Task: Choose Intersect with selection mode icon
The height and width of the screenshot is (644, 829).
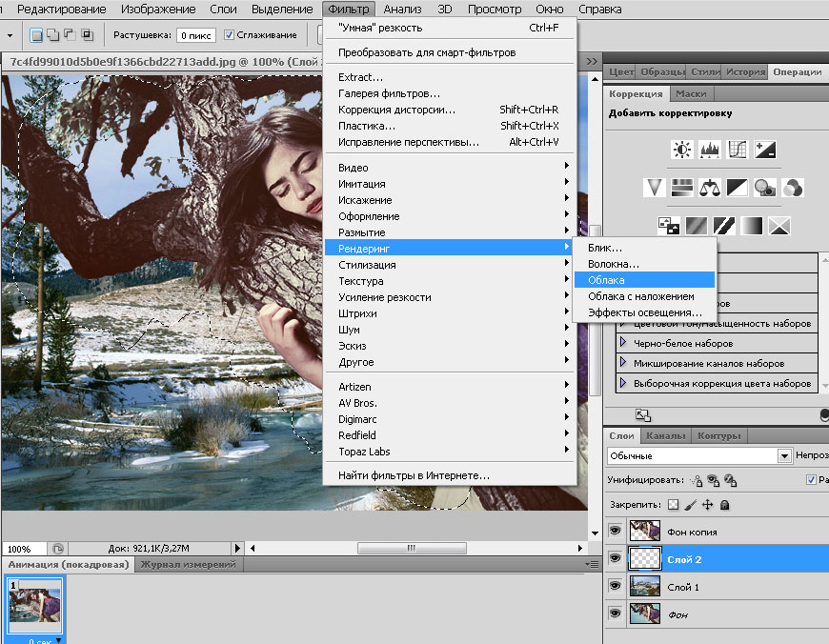Action: coord(88,35)
